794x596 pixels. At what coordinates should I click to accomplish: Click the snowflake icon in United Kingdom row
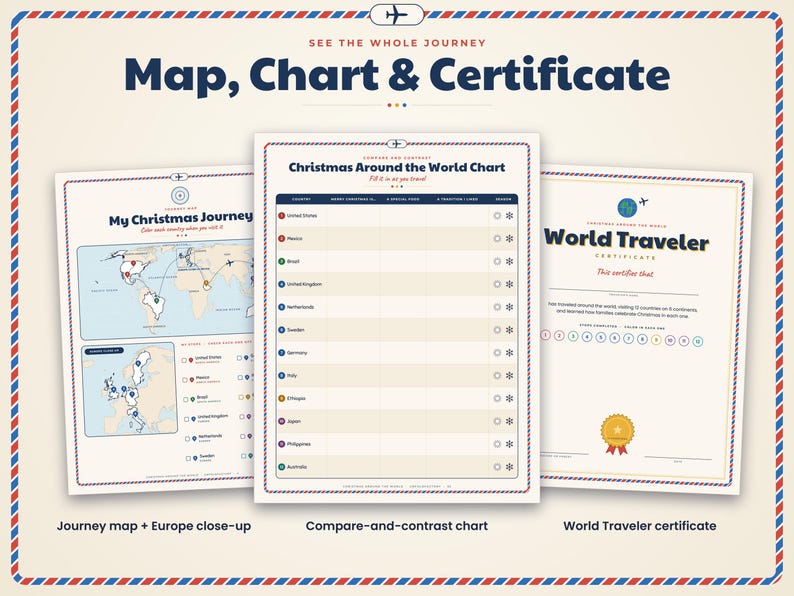[509, 284]
